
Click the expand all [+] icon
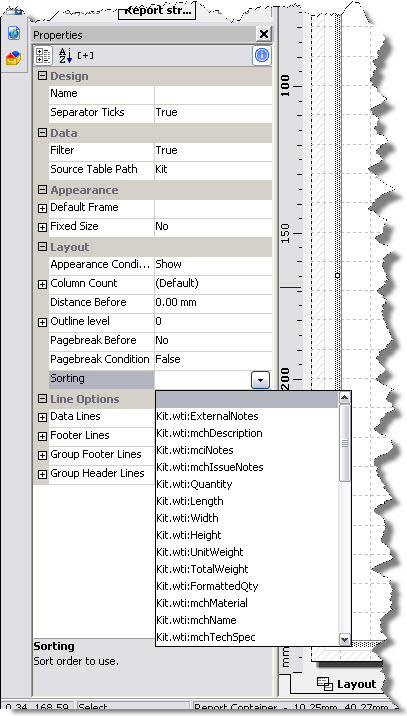(85, 55)
